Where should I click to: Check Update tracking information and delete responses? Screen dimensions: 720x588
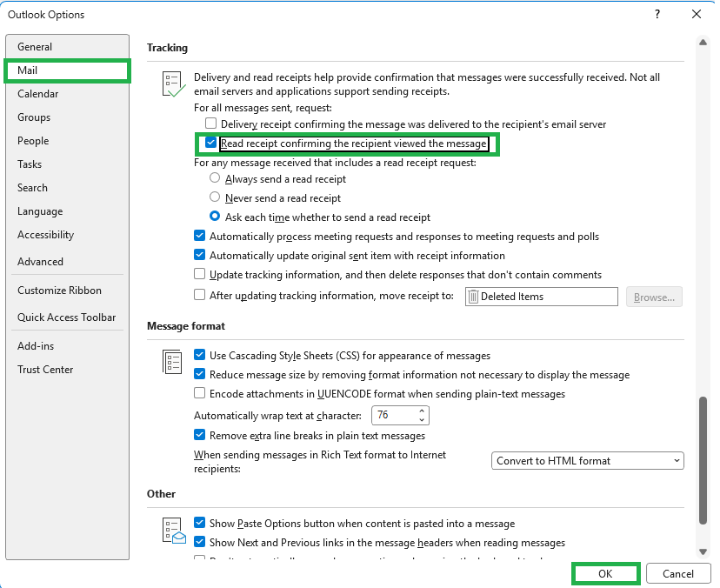click(199, 274)
